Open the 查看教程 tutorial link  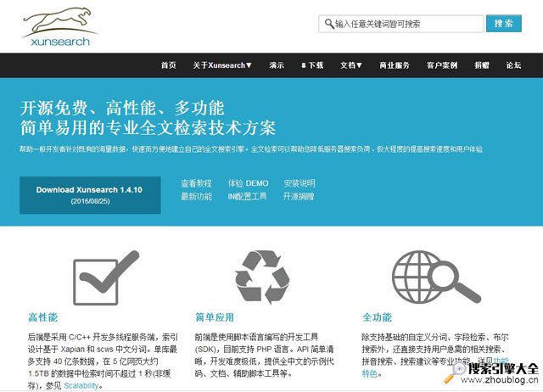[196, 183]
